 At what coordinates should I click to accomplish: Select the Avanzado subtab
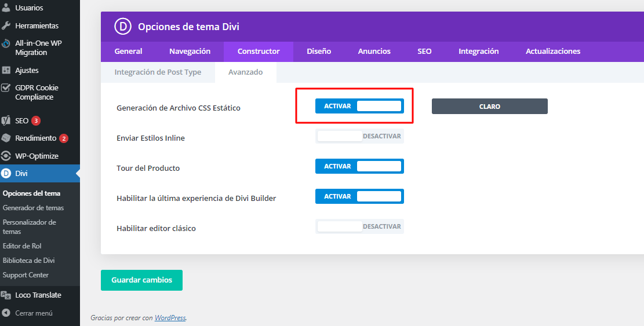pos(246,72)
